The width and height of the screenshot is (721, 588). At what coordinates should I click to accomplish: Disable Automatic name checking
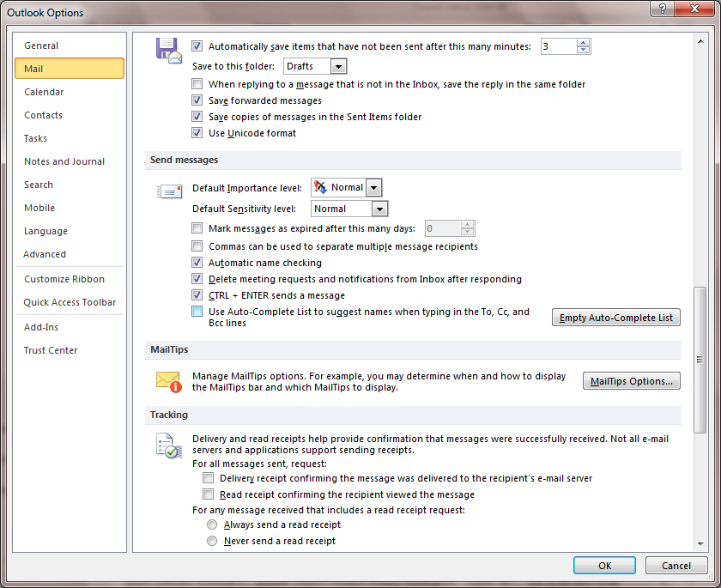click(x=197, y=263)
